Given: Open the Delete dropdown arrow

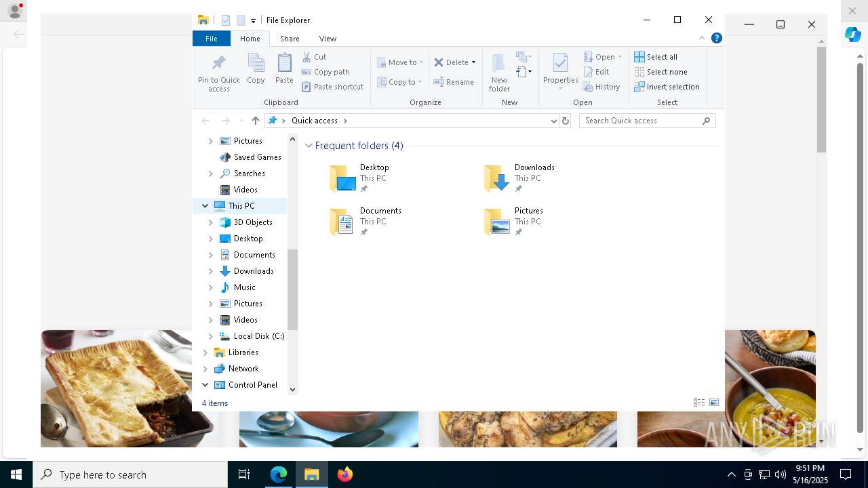Looking at the screenshot, I should [x=473, y=62].
